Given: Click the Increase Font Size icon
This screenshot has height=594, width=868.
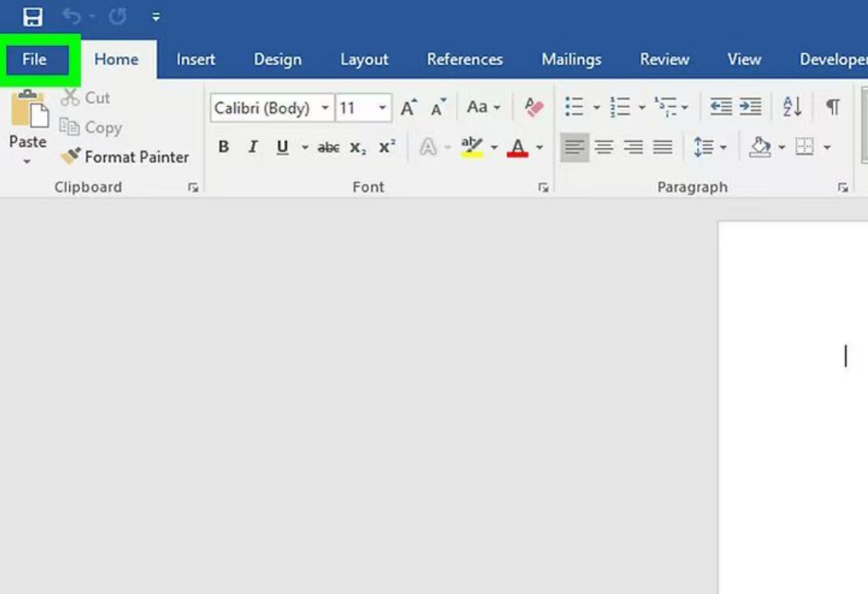Looking at the screenshot, I should tap(409, 108).
